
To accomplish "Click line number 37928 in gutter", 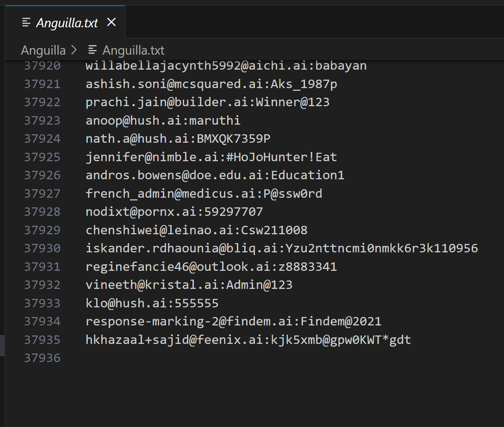I will tap(42, 212).
